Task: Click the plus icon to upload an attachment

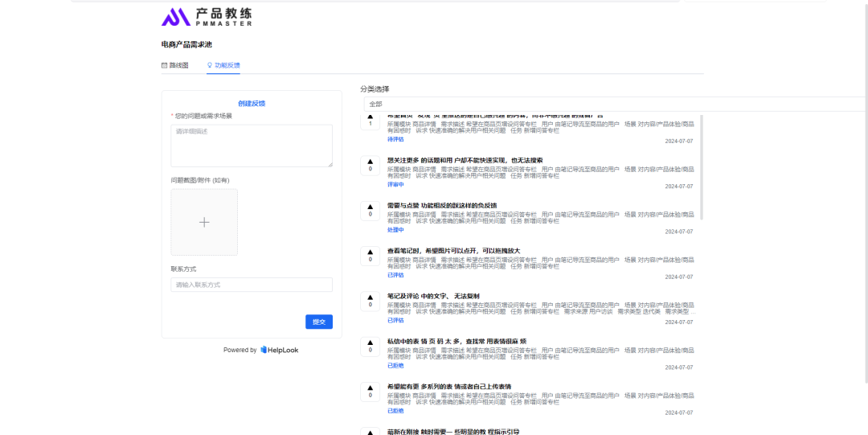Action: (x=204, y=222)
